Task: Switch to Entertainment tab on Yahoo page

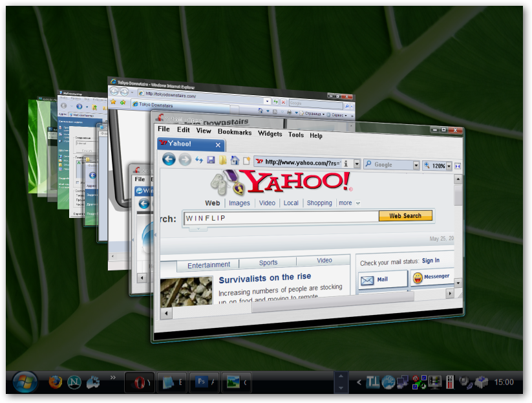Action: point(209,265)
